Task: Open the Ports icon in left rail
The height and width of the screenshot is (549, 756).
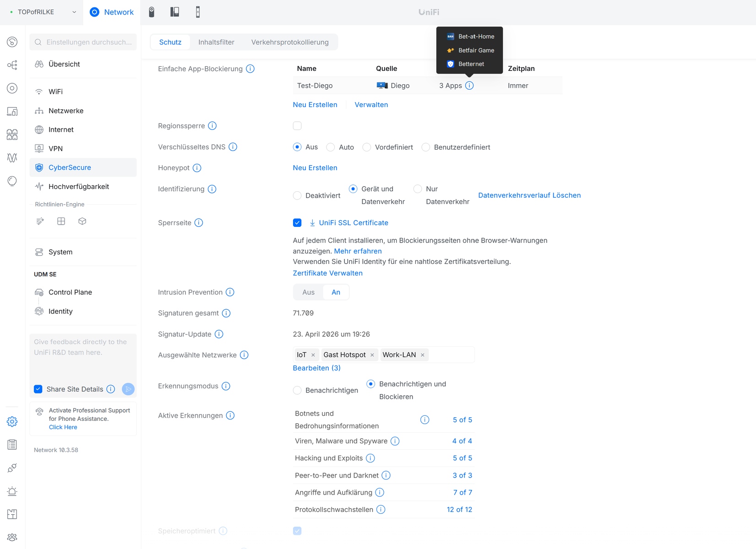Action: 12,135
